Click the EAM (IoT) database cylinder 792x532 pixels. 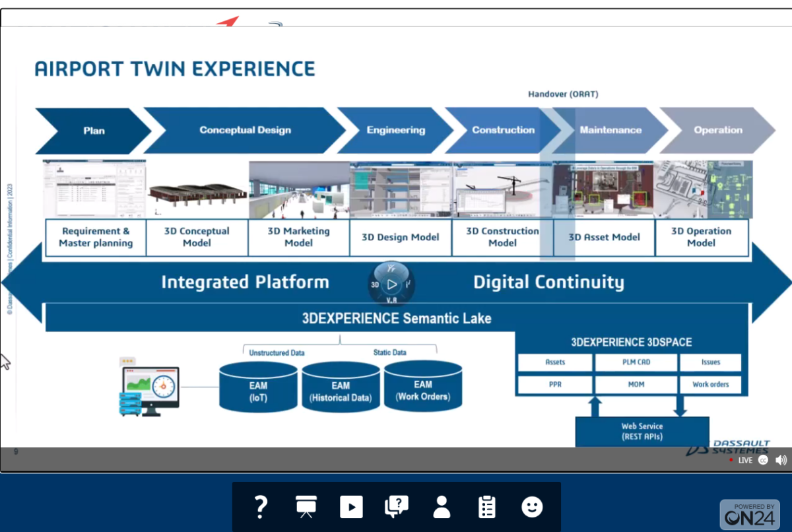click(258, 391)
